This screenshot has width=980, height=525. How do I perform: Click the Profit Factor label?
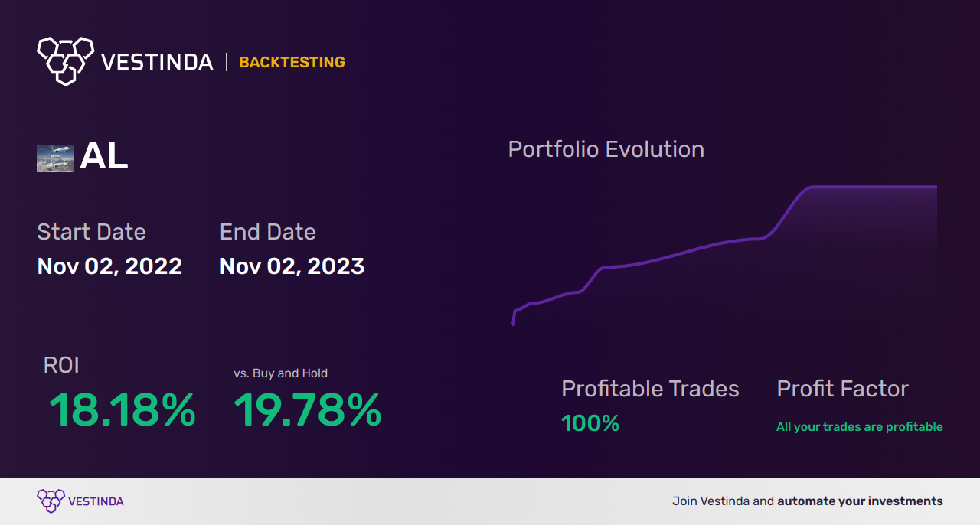[842, 389]
